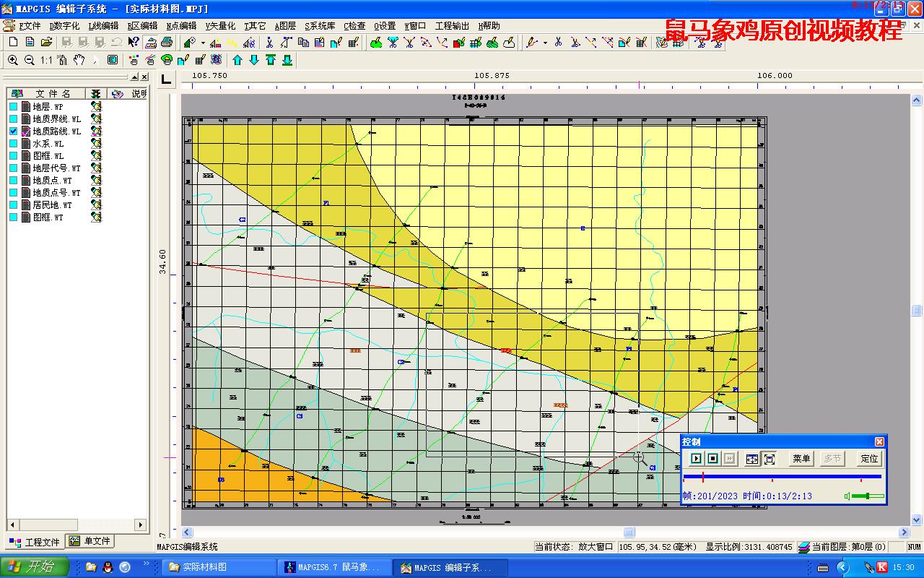
Task: Click the yellow lightning line tool icon
Action: [x=232, y=43]
